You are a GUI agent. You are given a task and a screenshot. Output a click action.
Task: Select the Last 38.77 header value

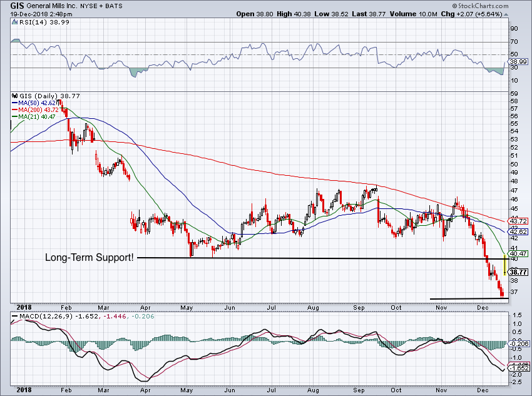pyautogui.click(x=369, y=14)
